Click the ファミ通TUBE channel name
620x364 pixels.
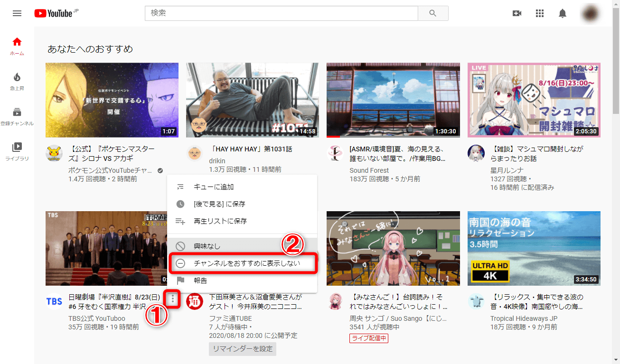click(230, 318)
